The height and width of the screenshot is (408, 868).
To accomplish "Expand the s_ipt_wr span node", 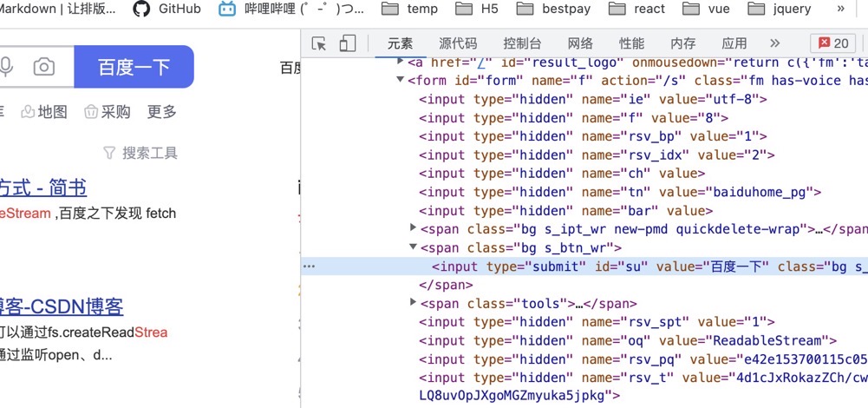I will click(413, 227).
